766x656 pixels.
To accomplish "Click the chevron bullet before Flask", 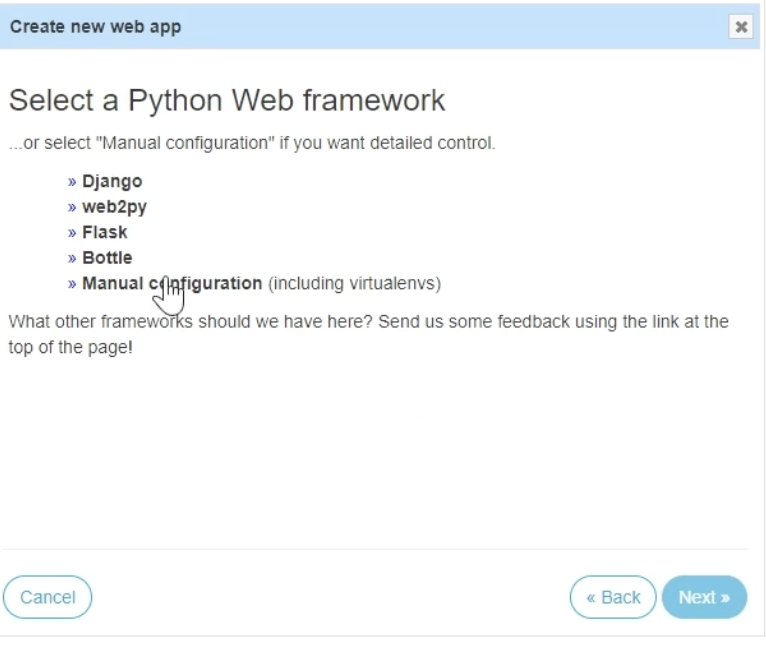I will click(x=72, y=233).
